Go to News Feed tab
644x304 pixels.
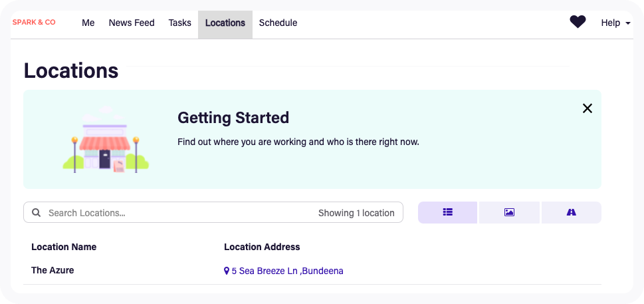click(132, 23)
